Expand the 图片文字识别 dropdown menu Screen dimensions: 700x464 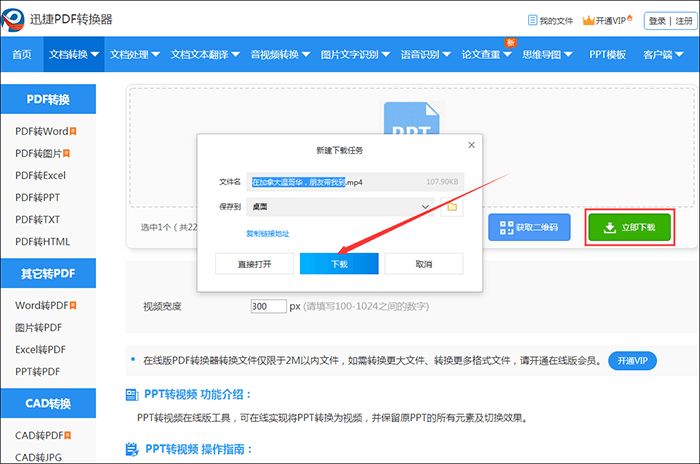tap(385, 54)
